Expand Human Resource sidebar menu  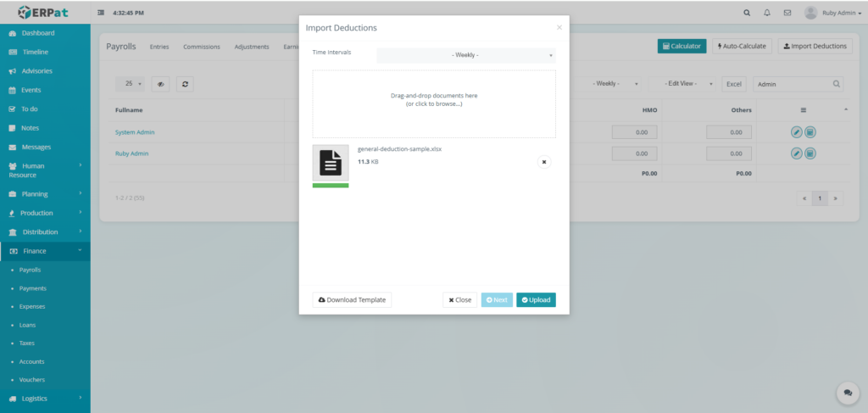click(x=45, y=170)
